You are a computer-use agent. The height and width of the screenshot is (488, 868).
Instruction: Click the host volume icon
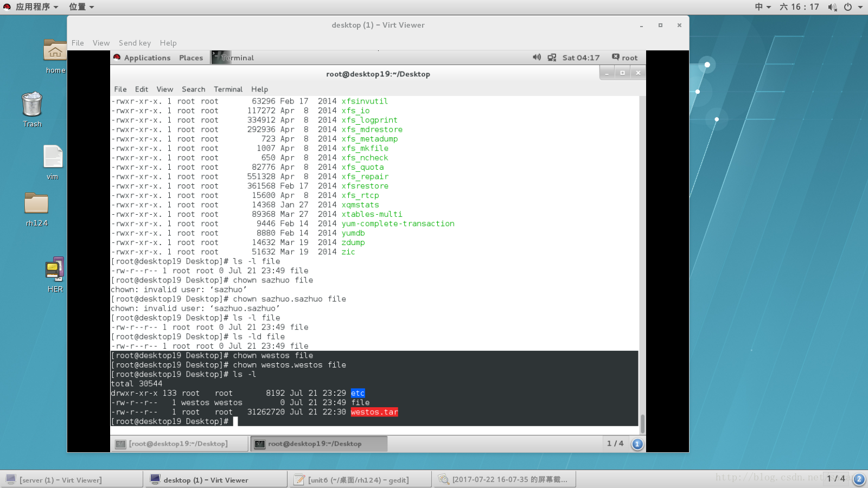pos(832,7)
